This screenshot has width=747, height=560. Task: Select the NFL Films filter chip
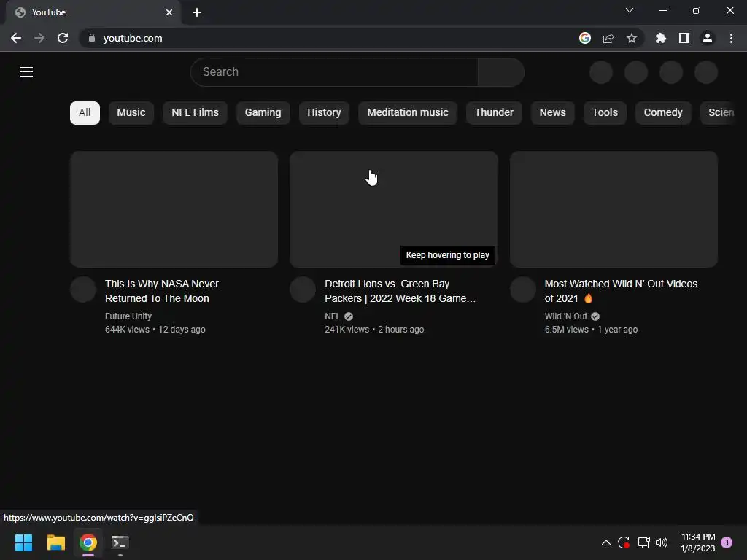195,113
